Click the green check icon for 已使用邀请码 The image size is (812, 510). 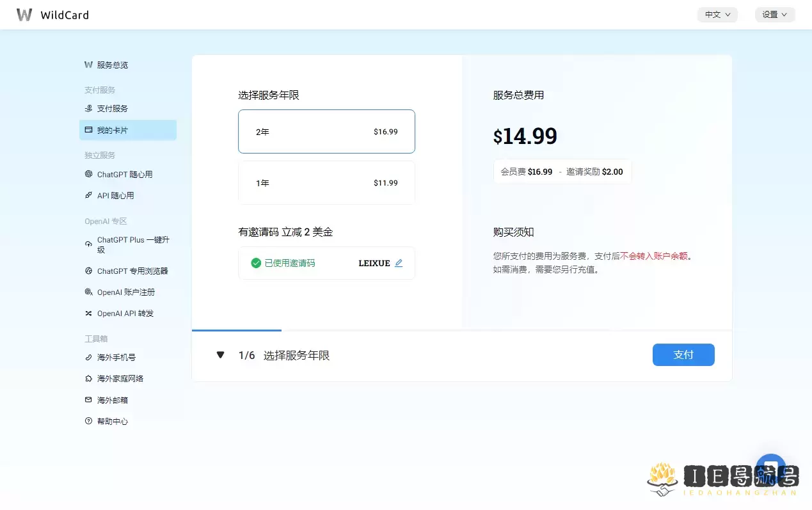click(256, 263)
